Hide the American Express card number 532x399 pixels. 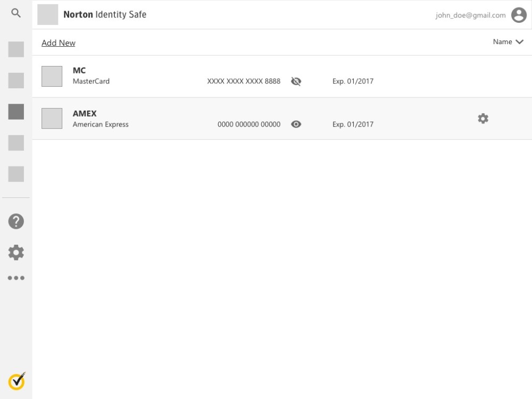(296, 124)
